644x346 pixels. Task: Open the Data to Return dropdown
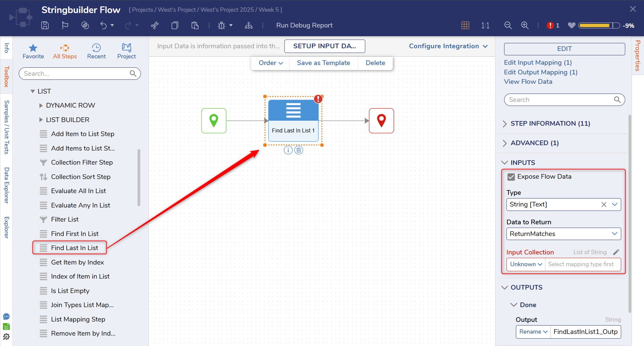(x=563, y=234)
